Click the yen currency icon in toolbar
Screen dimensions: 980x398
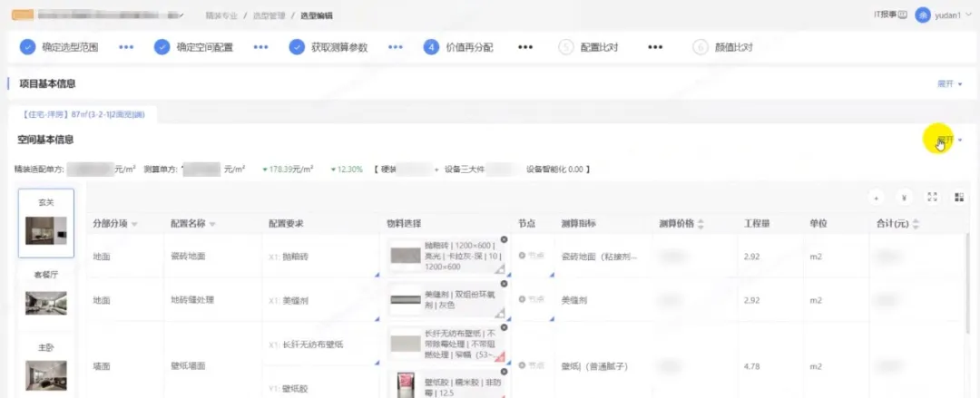click(x=904, y=197)
